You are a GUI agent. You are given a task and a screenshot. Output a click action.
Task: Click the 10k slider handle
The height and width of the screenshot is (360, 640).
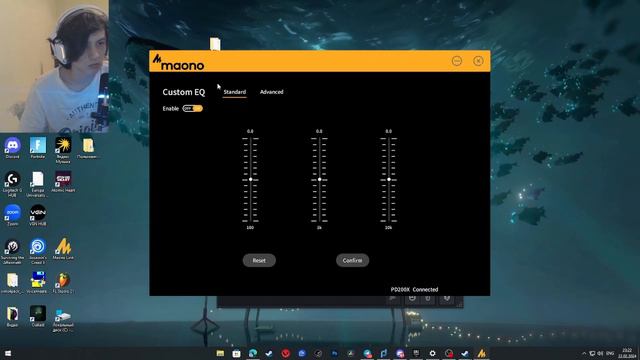389,180
